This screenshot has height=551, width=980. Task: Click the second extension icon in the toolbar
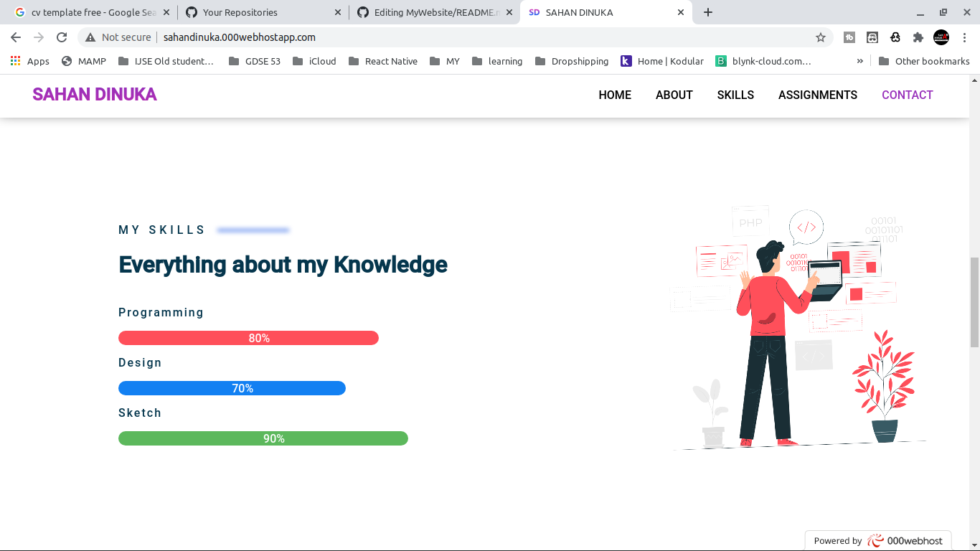872,37
